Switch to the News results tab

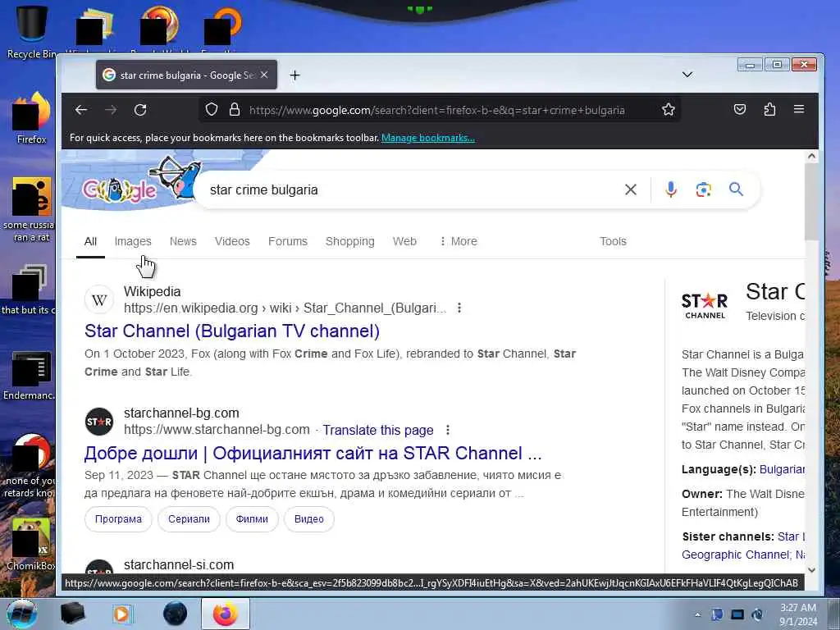pos(183,242)
